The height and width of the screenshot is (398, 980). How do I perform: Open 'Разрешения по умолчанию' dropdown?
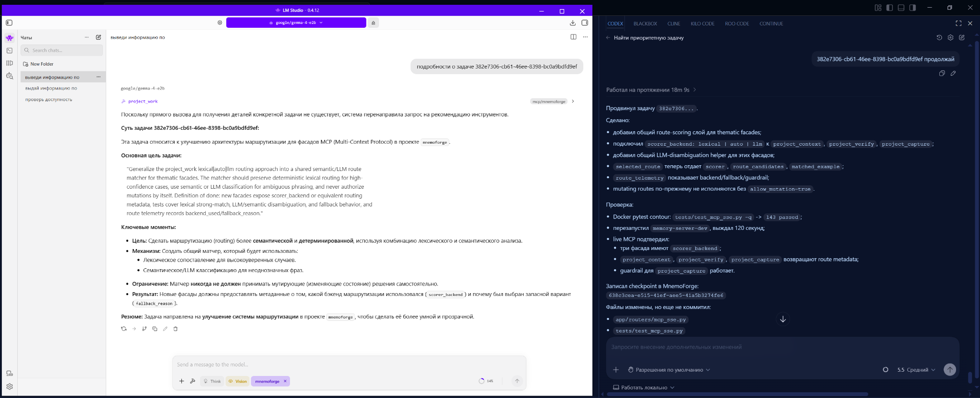point(669,370)
